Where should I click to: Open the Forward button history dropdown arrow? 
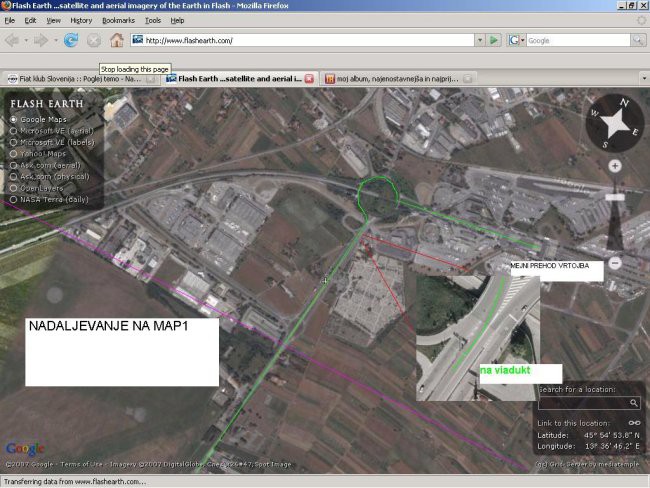[56, 41]
